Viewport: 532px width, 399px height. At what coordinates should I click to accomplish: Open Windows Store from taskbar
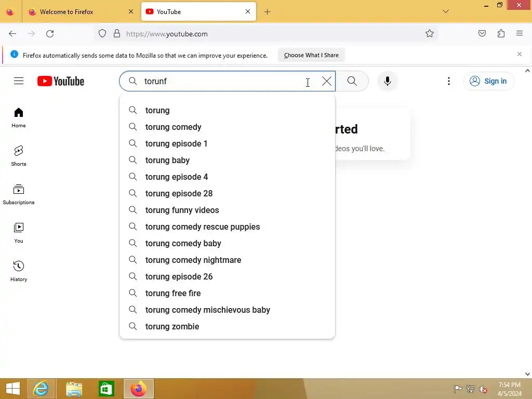(x=106, y=389)
